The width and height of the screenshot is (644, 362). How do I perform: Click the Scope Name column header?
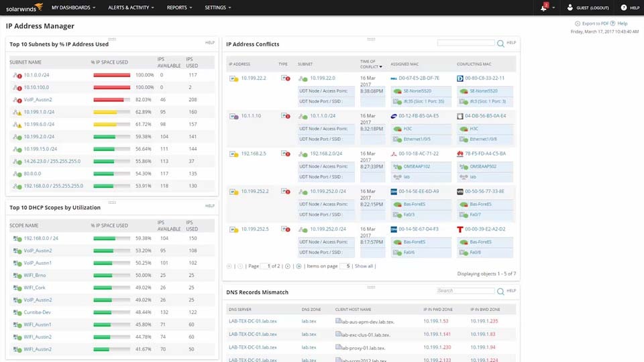click(24, 226)
